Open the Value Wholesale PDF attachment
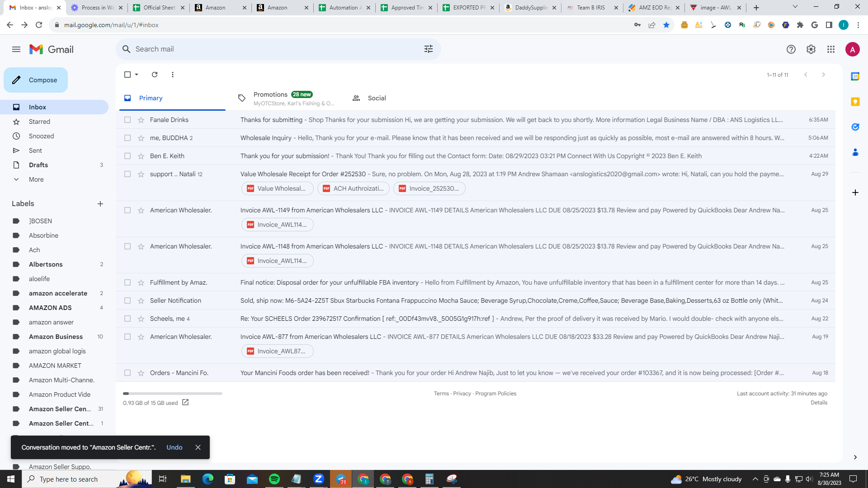The width and height of the screenshot is (868, 488). (277, 188)
